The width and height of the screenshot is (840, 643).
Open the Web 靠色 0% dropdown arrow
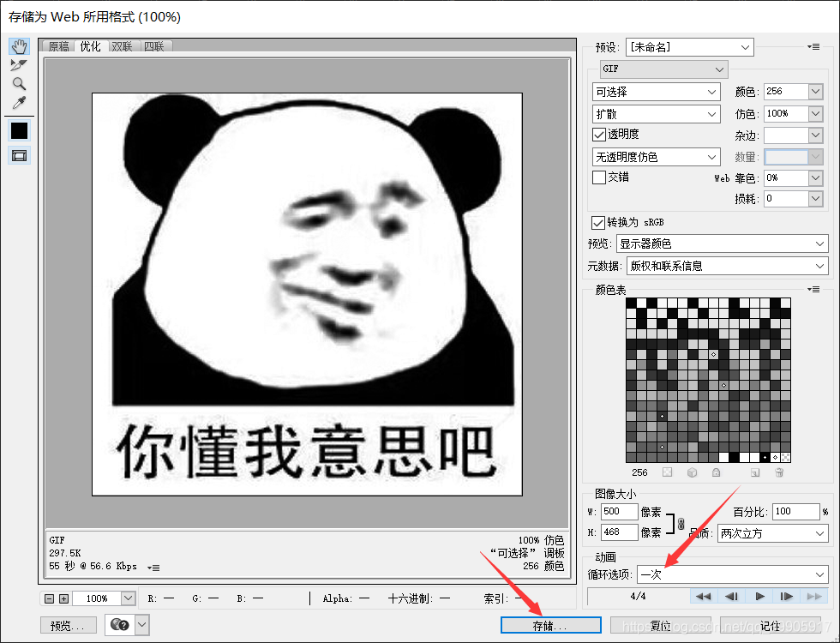click(815, 178)
